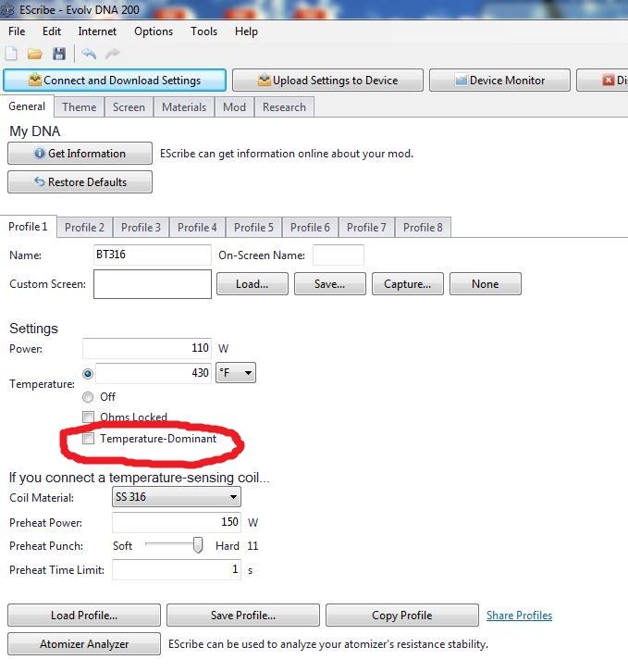The width and height of the screenshot is (628, 672).
Task: Select the temperature Off radio button
Action: pyautogui.click(x=89, y=396)
